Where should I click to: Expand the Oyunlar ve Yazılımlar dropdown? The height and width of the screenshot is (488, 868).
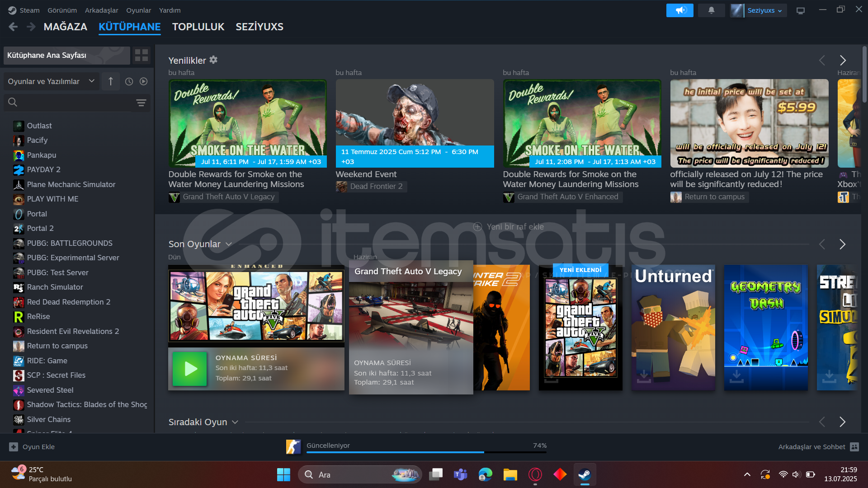pyautogui.click(x=51, y=81)
